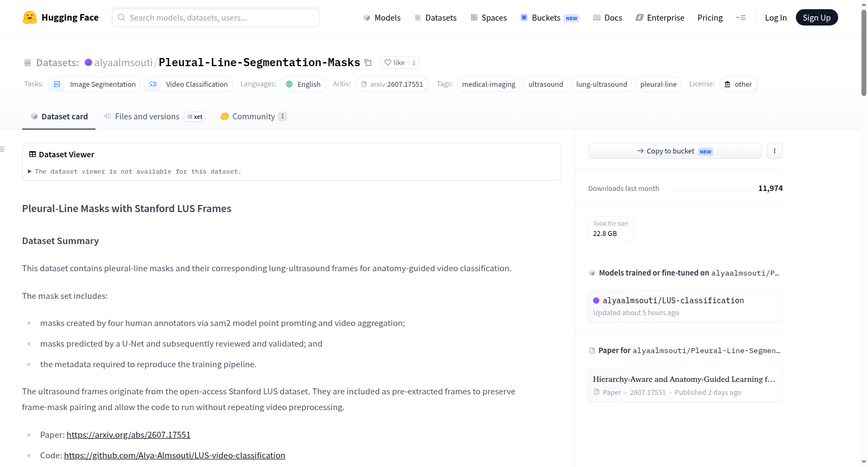Click the downloads count "11,974"
The width and height of the screenshot is (868, 467).
(770, 188)
